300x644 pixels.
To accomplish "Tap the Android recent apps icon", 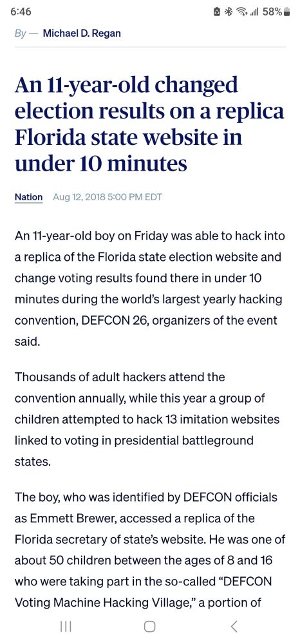I will (x=66, y=626).
